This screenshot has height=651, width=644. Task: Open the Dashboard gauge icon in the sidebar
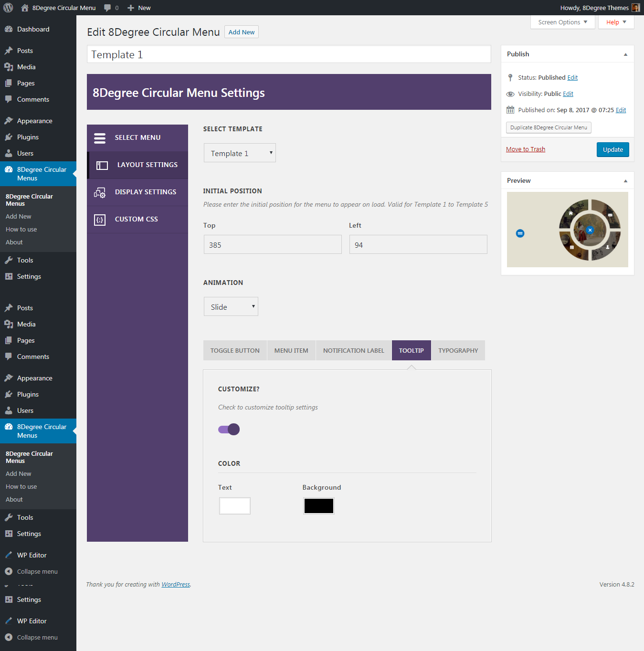9,29
